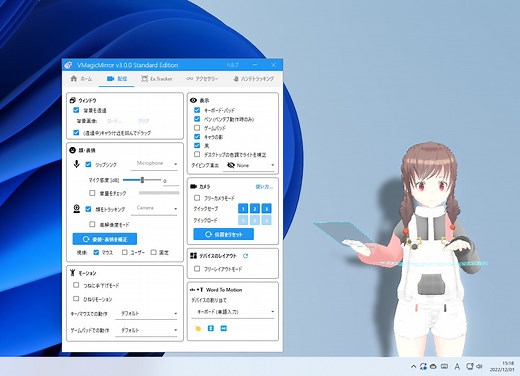Click 位置をリセット button
Screen dimensions: 520x376
coord(224,234)
